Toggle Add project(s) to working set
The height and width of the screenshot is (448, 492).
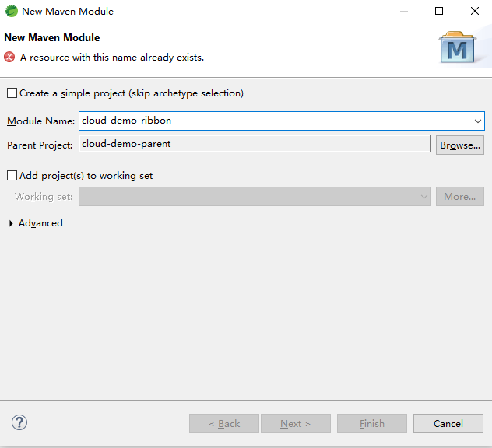point(12,176)
